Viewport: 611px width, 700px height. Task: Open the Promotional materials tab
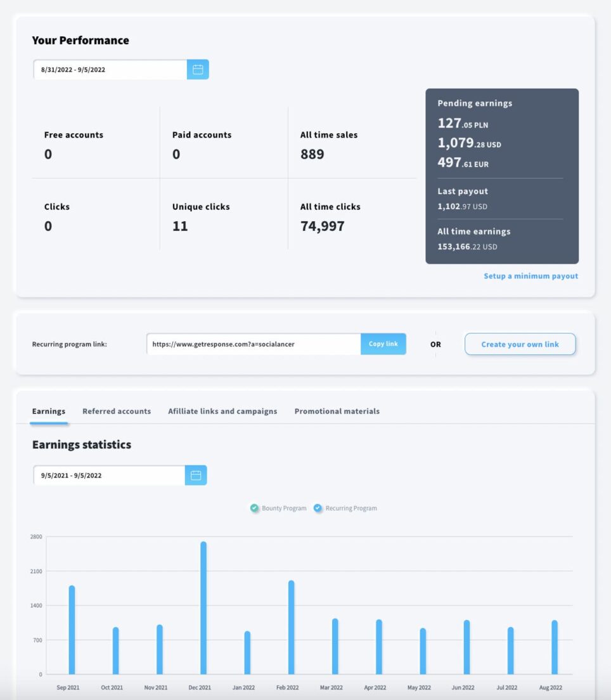337,411
